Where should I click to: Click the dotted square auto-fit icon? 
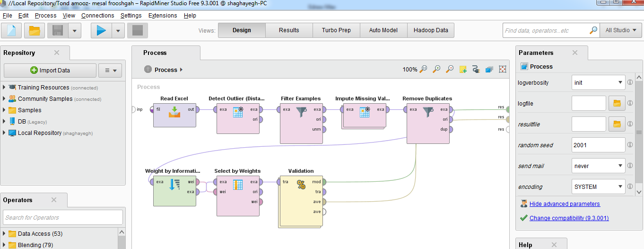[x=503, y=69]
